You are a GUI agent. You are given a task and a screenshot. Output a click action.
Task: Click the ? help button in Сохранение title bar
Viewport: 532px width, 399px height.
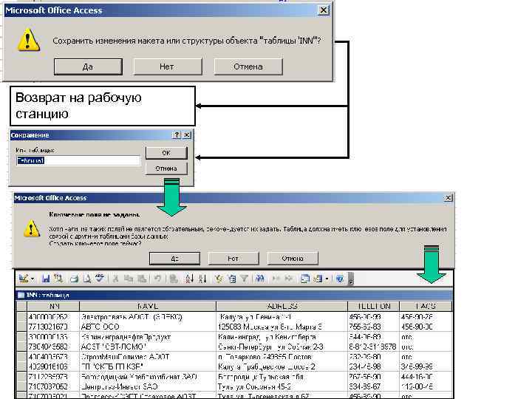pyautogui.click(x=177, y=135)
